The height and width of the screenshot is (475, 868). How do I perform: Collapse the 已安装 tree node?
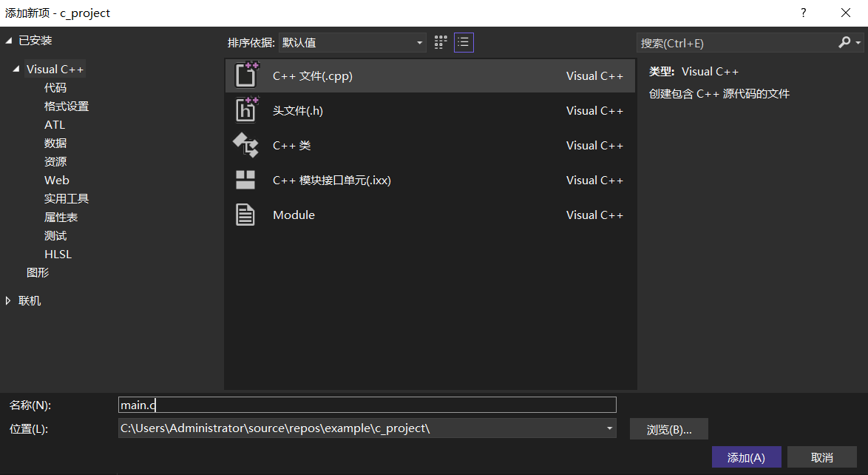pyautogui.click(x=9, y=40)
